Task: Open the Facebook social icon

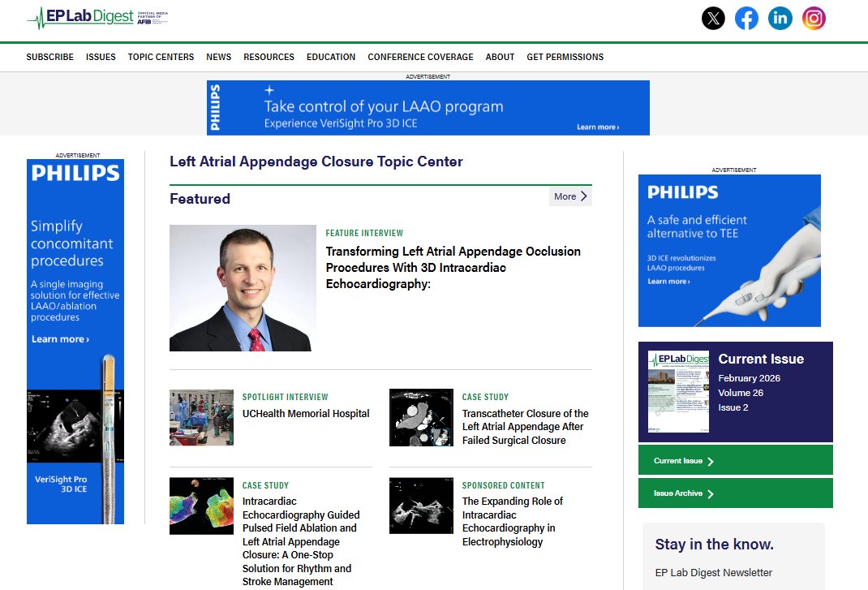Action: (746, 19)
